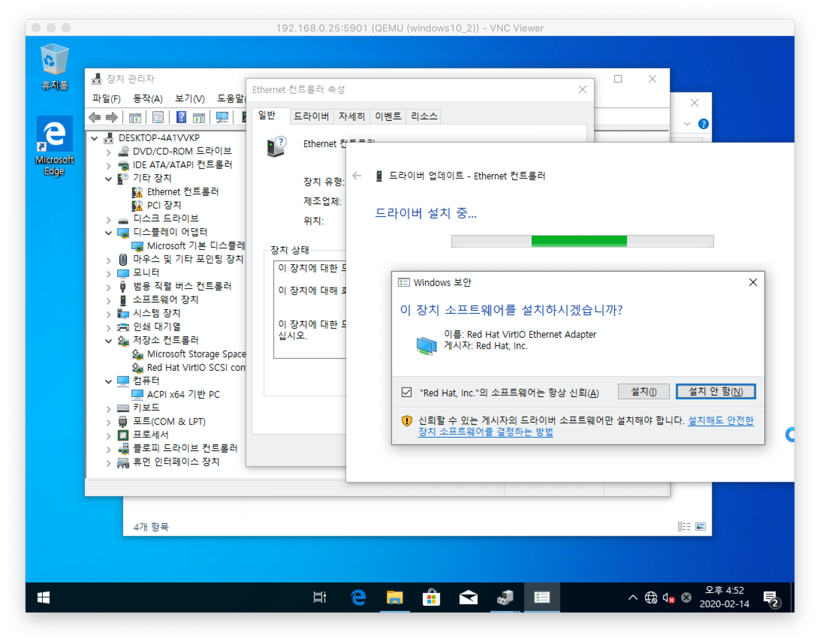Screen dimensions: 820x644
Task: Collapse the 기타 장치 tree node
Action: [x=109, y=179]
